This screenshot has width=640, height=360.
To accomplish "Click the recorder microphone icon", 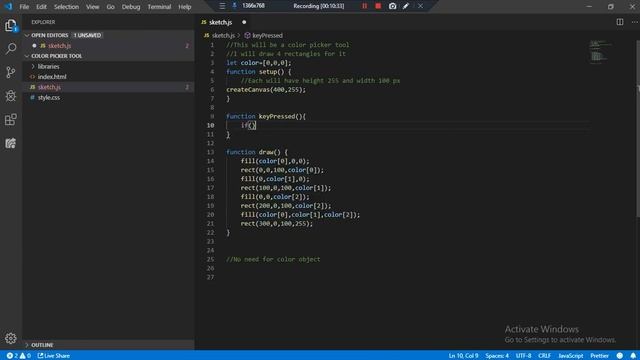I will [x=234, y=6].
